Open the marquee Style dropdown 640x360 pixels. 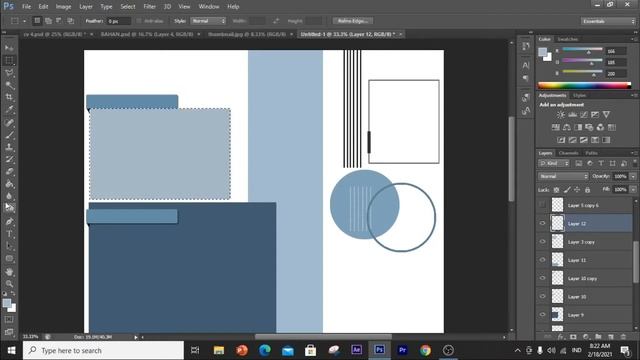208,21
